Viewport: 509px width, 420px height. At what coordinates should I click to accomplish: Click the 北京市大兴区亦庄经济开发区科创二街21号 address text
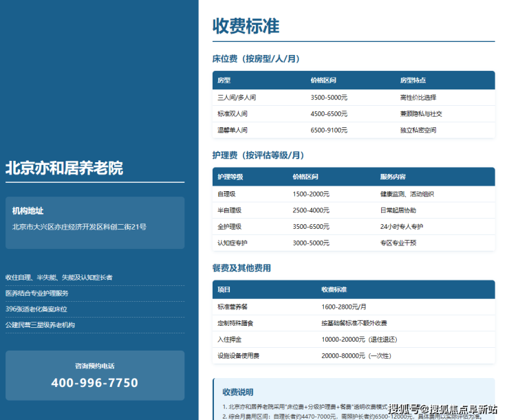pyautogui.click(x=79, y=227)
